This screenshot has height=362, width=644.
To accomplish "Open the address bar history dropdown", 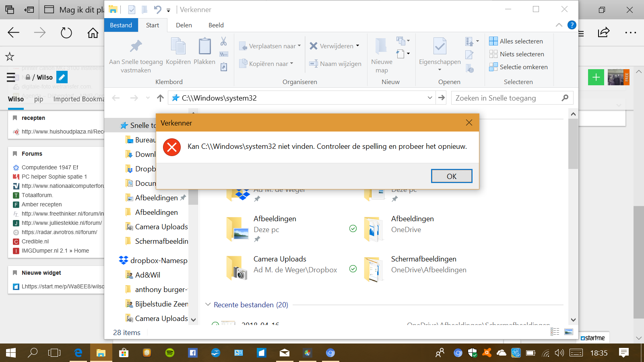I will (x=430, y=98).
